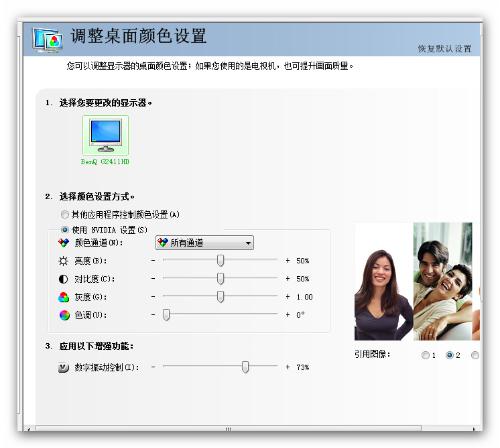Click the desktop color settings header icon
This screenshot has height=448, width=500.
coord(47,40)
